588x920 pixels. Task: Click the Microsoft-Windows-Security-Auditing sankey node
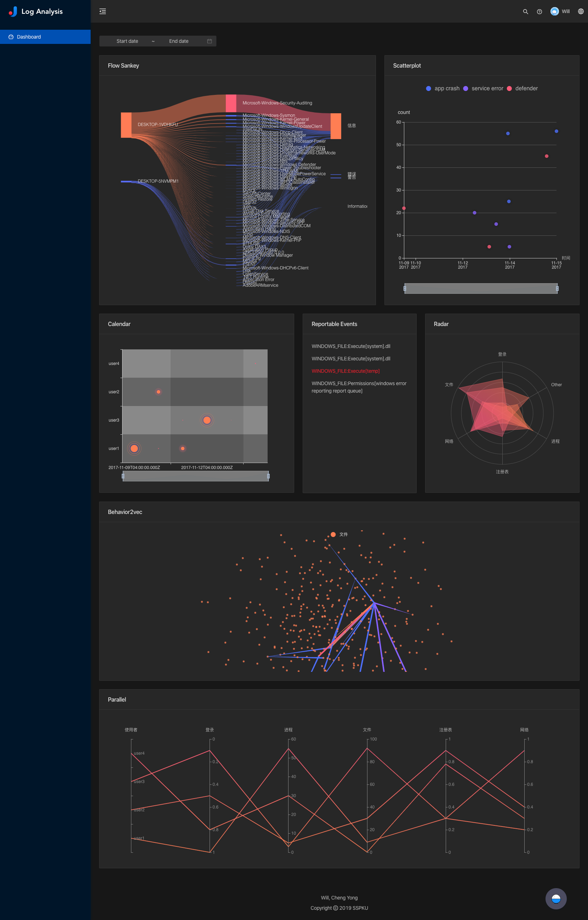click(x=231, y=103)
